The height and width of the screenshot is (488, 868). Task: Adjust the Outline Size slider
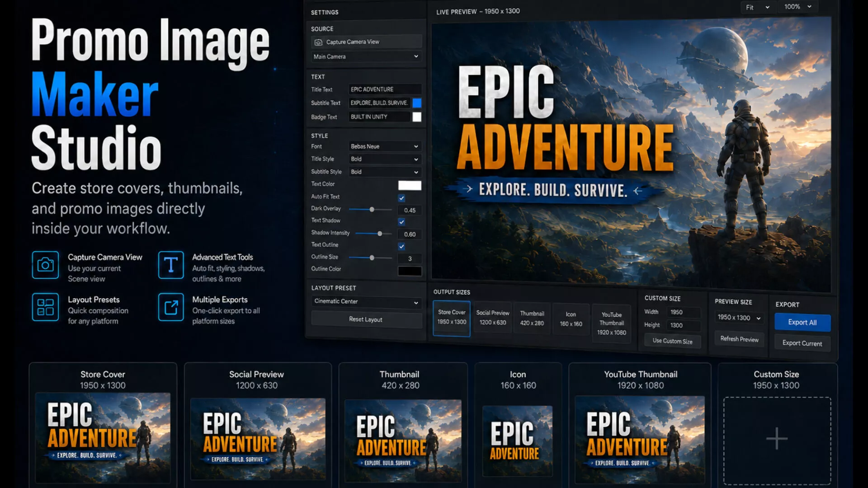coord(371,258)
